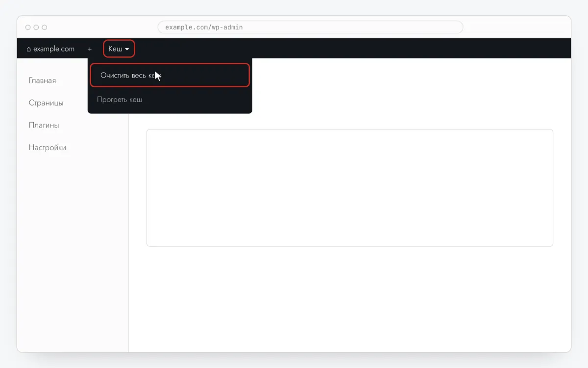Open Страницы in the sidebar
Viewport: 588px width, 368px height.
point(46,103)
